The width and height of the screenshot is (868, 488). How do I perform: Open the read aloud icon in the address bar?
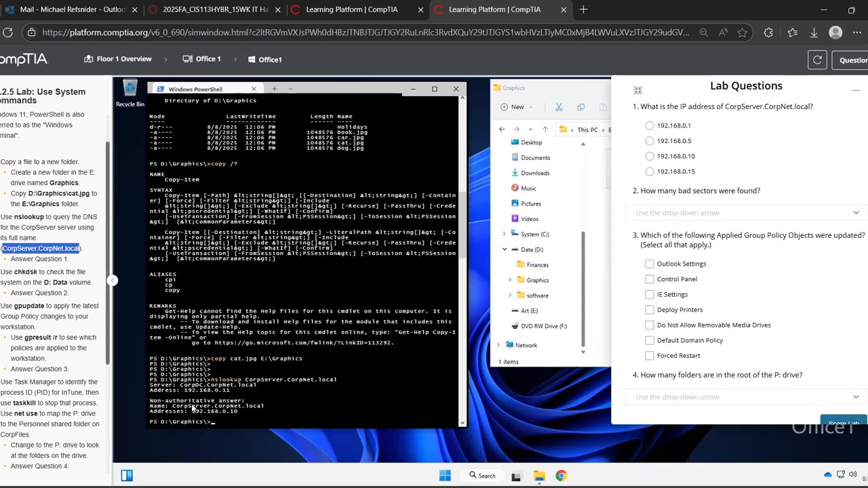click(723, 33)
